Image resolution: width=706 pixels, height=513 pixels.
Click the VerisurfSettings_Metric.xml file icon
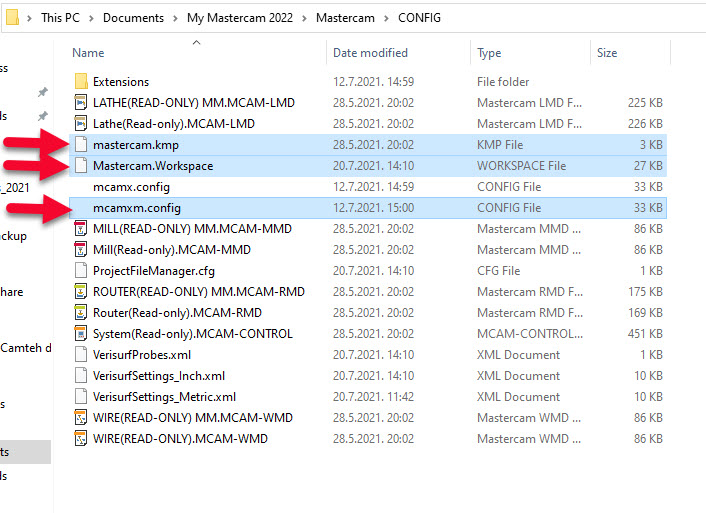pos(81,397)
